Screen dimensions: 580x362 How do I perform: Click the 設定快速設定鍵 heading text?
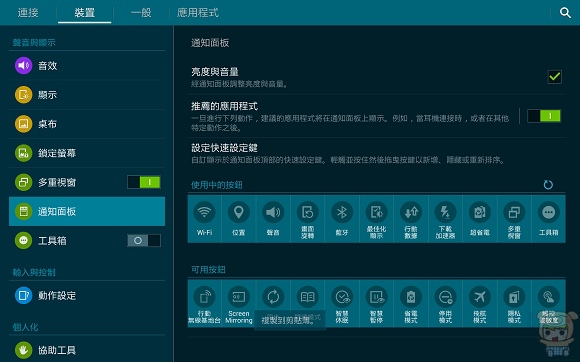coord(224,148)
